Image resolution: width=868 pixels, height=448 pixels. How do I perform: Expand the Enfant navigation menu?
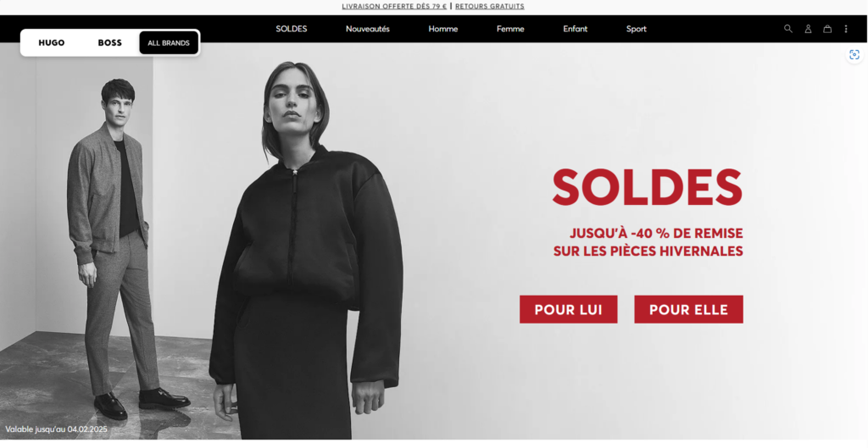pos(576,29)
